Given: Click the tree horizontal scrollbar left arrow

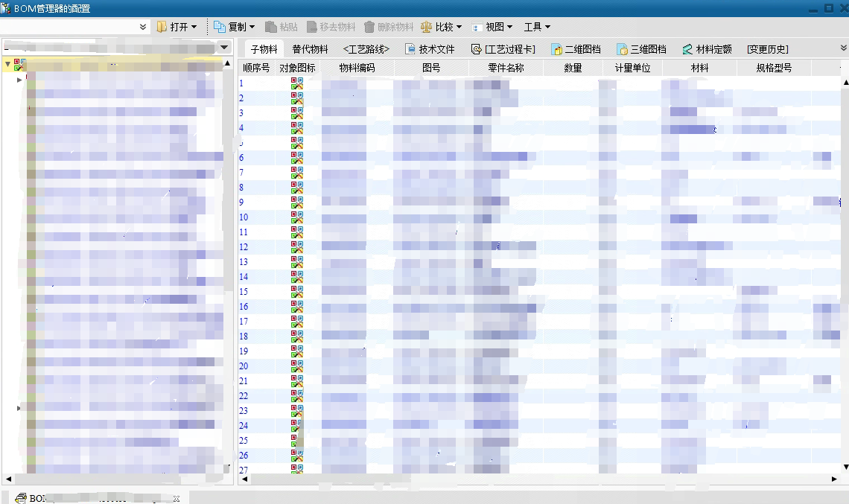Looking at the screenshot, I should pos(8,479).
